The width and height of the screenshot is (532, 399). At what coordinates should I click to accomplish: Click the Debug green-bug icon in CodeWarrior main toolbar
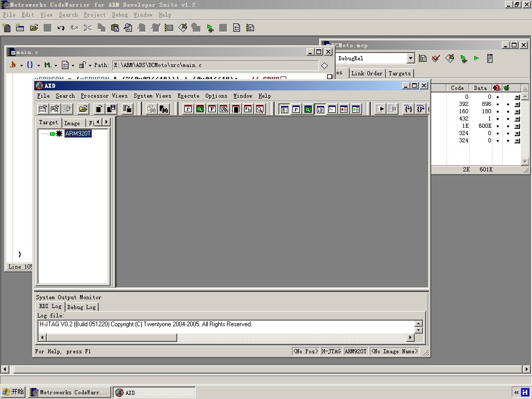(x=210, y=28)
